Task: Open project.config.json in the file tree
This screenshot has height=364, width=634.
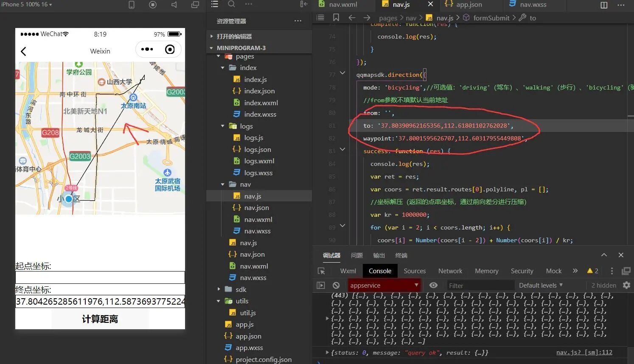Action: point(263,359)
